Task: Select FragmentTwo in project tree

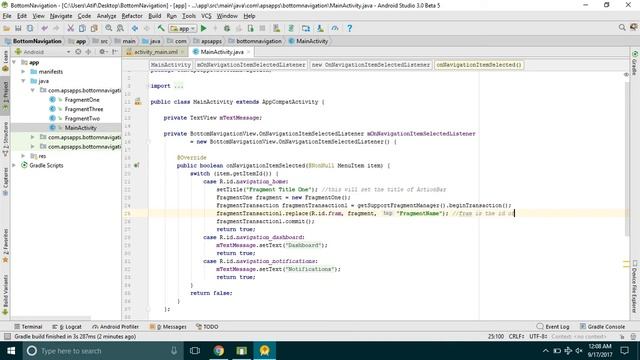Action: [x=82, y=118]
